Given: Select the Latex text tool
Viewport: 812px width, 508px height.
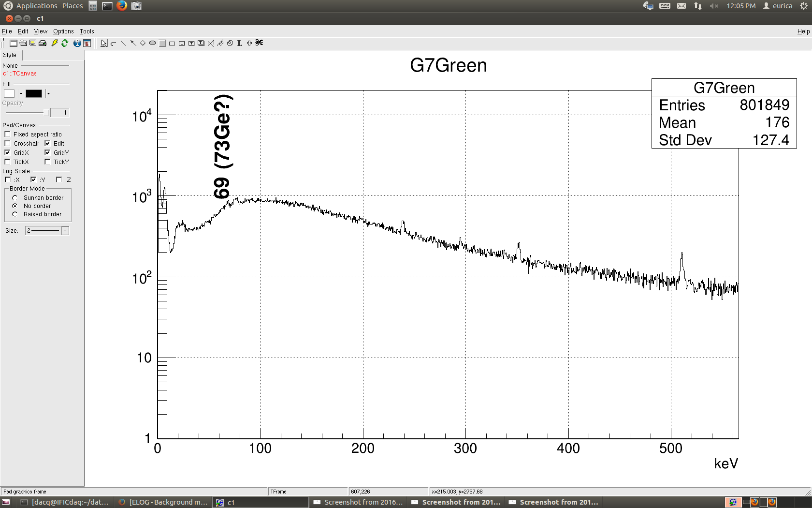Looking at the screenshot, I should [239, 43].
